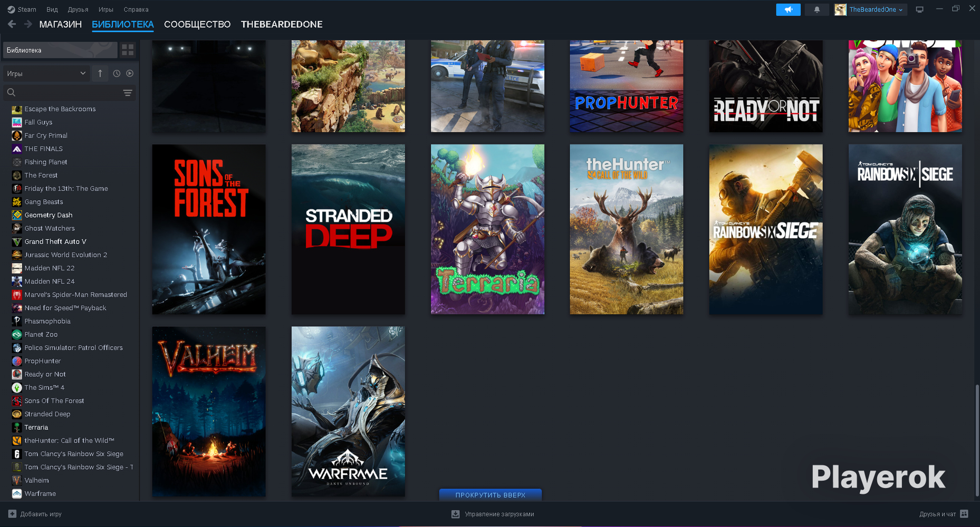Select the Sons Of The Forest cover

[x=209, y=229]
